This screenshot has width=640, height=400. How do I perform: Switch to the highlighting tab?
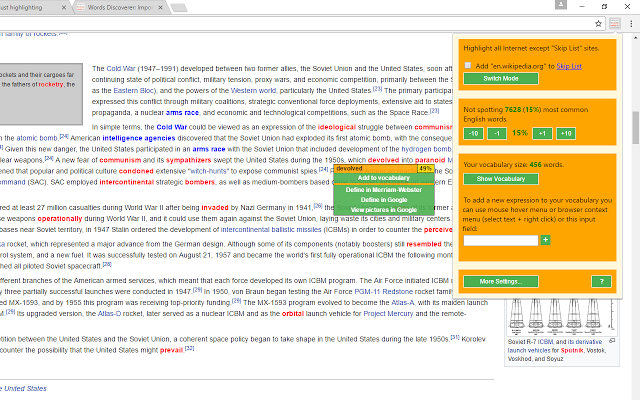coord(33,7)
